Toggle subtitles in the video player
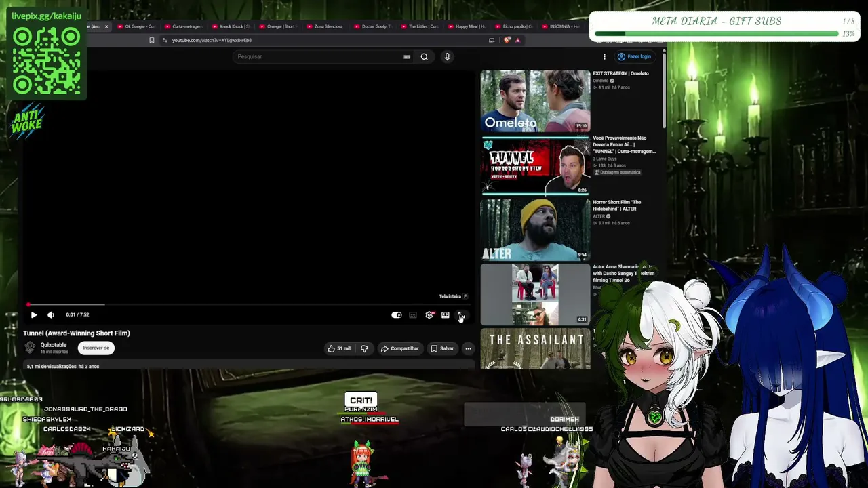Viewport: 868px width, 488px height. coord(413,315)
